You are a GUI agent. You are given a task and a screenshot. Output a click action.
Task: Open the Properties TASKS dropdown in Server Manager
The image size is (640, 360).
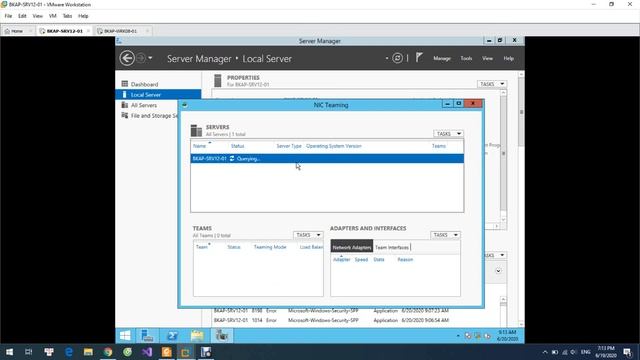point(492,84)
